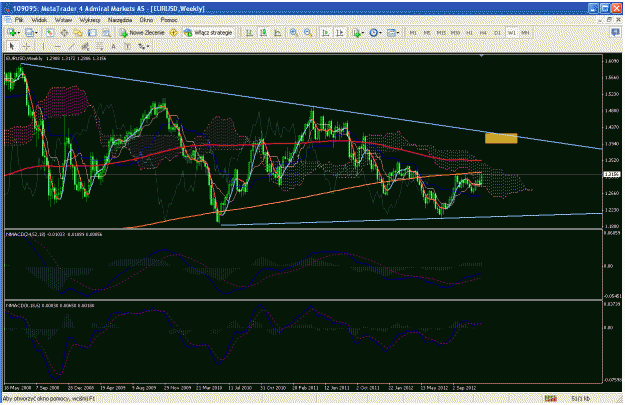
Task: Switch chart to candlesticks
Action: (x=263, y=33)
